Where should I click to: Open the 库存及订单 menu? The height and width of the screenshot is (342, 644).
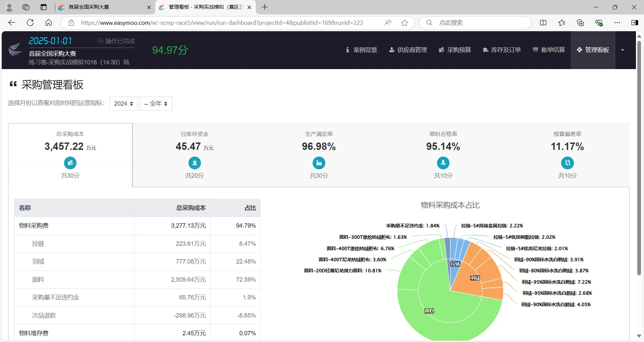502,50
